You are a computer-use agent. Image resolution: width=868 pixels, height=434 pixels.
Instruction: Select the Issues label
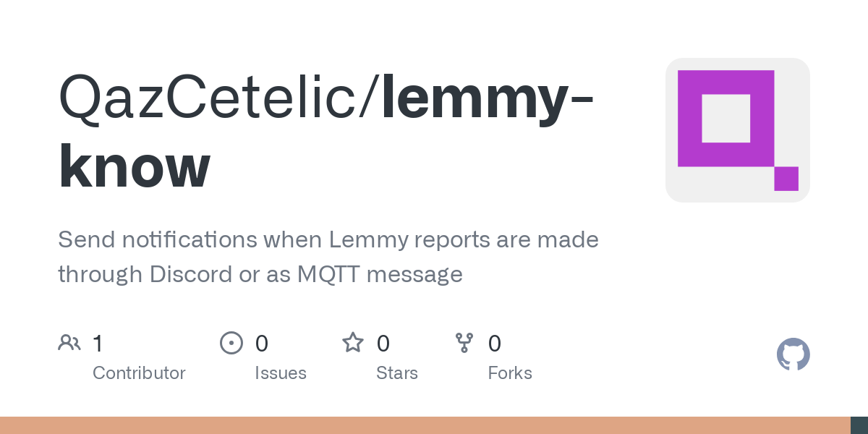tap(281, 373)
